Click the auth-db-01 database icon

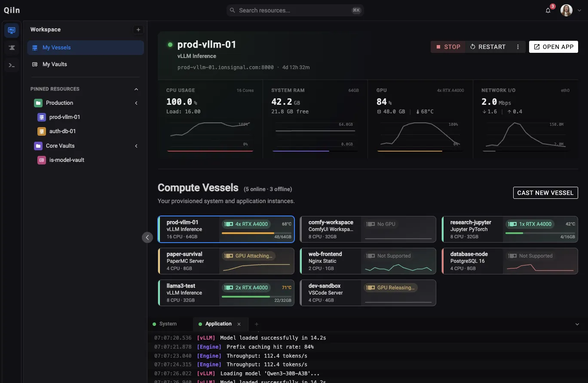[x=42, y=131]
